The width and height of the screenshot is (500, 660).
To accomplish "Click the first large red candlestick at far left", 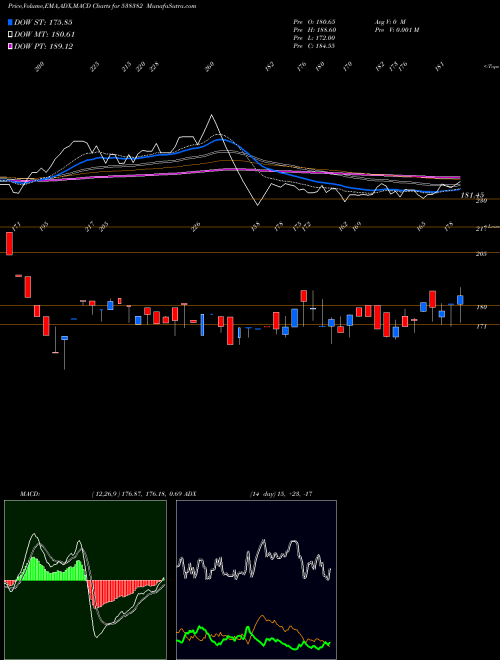I will coord(9,243).
